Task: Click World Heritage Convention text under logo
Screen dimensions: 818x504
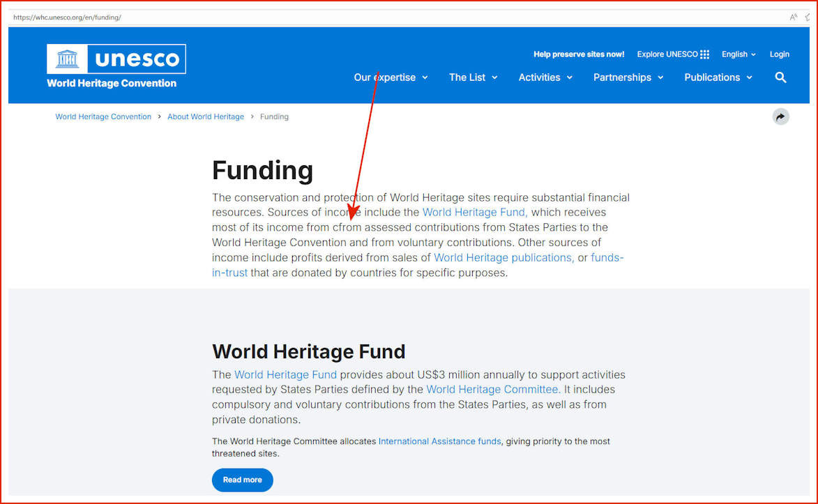Action: tap(112, 84)
